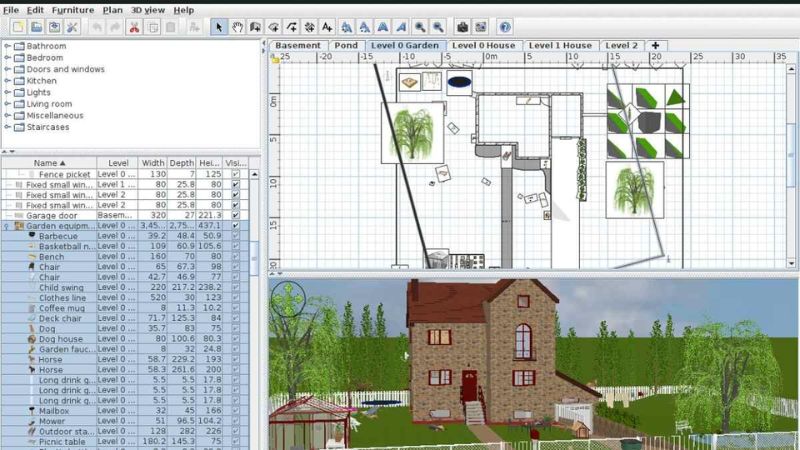This screenshot has height=450, width=800.
Task: Click the Zoom in magnifier icon
Action: [x=420, y=27]
